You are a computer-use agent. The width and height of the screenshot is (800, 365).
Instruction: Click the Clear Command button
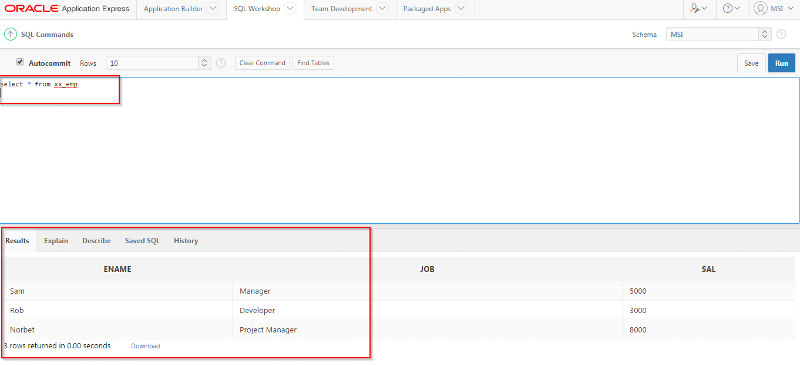[x=262, y=63]
